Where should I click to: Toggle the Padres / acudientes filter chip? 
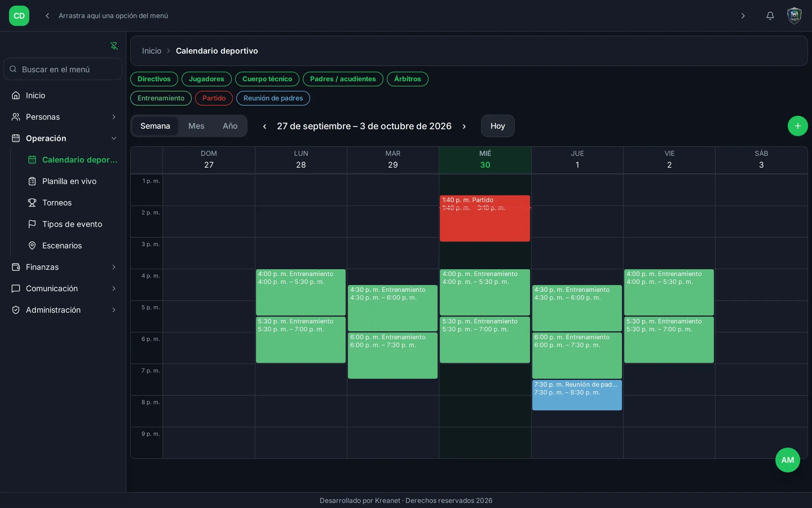[343, 79]
